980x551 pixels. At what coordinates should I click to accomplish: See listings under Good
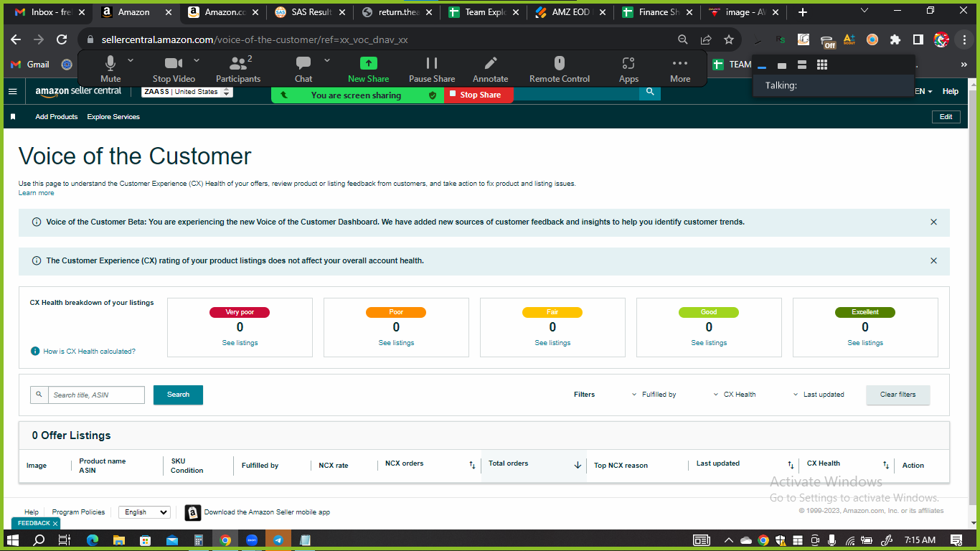click(709, 343)
